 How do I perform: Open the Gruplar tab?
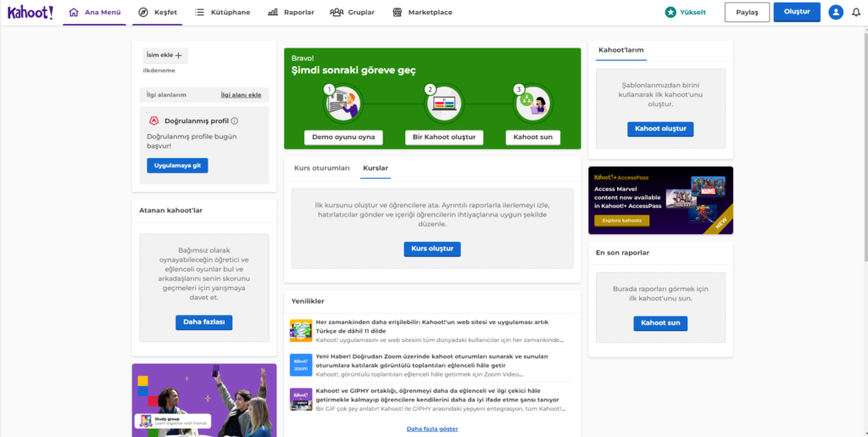click(x=352, y=12)
